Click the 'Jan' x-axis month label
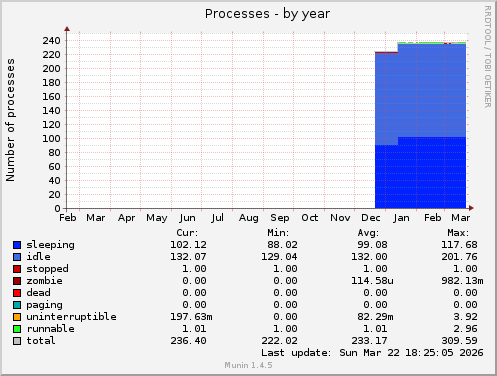 tap(401, 218)
